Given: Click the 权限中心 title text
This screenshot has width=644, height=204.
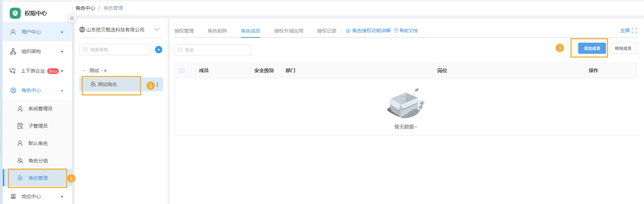Looking at the screenshot, I should pos(36,13).
